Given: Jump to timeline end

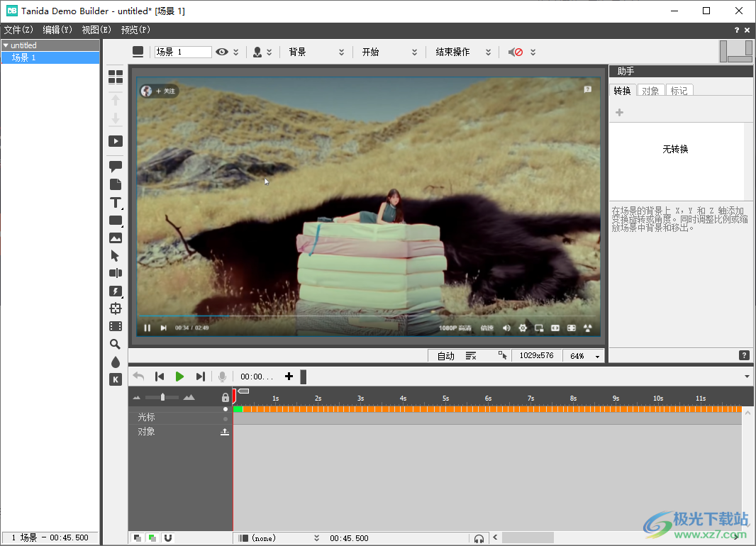Looking at the screenshot, I should (200, 377).
